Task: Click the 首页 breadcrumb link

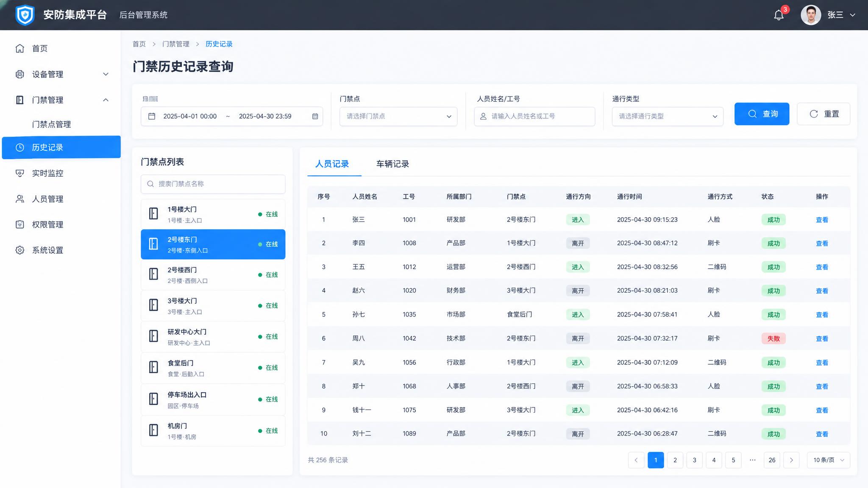Action: [x=139, y=44]
